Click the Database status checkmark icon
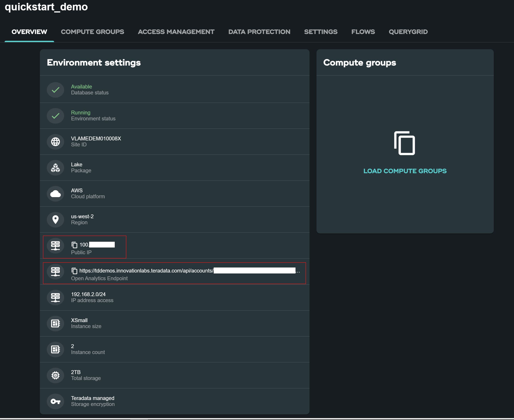Image resolution: width=514 pixels, height=420 pixels. (55, 90)
